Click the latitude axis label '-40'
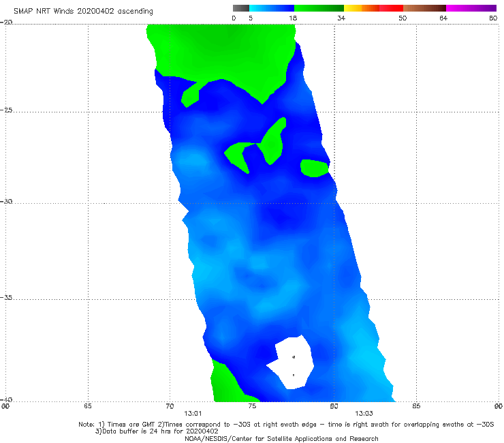This screenshot has width=504, height=443. pos(6,400)
